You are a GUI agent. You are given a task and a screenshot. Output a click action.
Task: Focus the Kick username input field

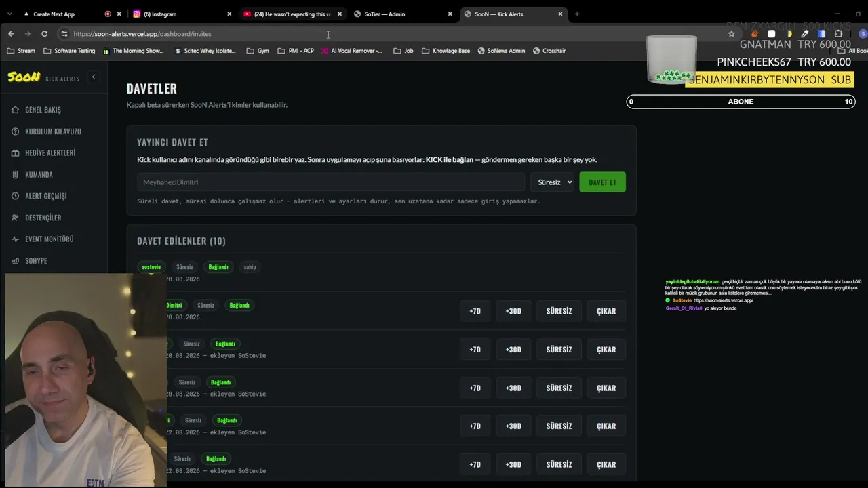(x=331, y=182)
